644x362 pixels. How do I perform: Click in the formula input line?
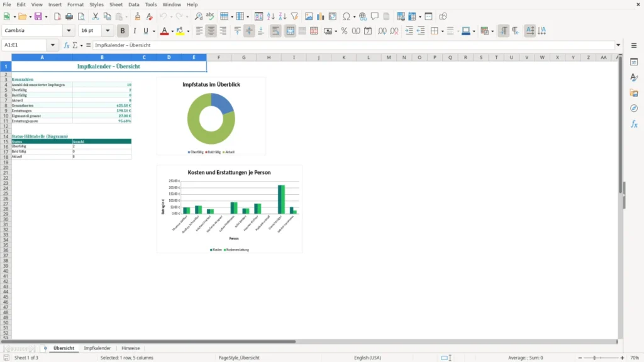[354, 45]
